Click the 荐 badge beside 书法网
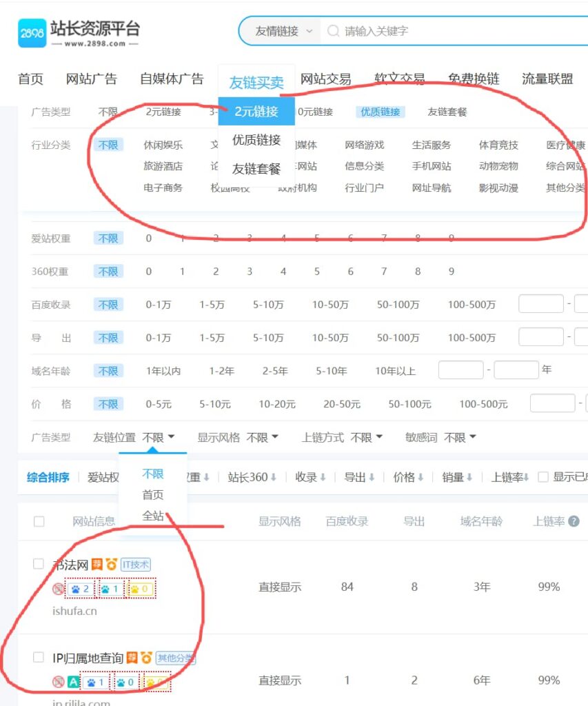This screenshot has height=706, width=588. [x=97, y=564]
